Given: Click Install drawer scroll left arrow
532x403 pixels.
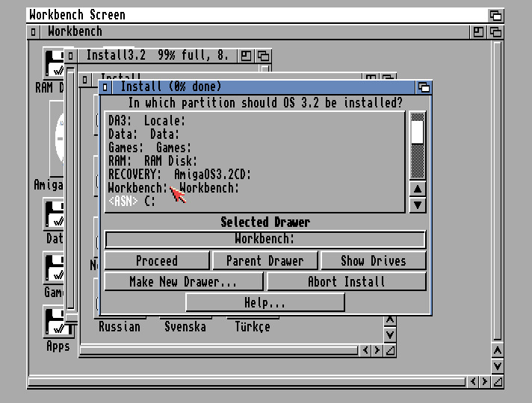Looking at the screenshot, I should (x=365, y=350).
